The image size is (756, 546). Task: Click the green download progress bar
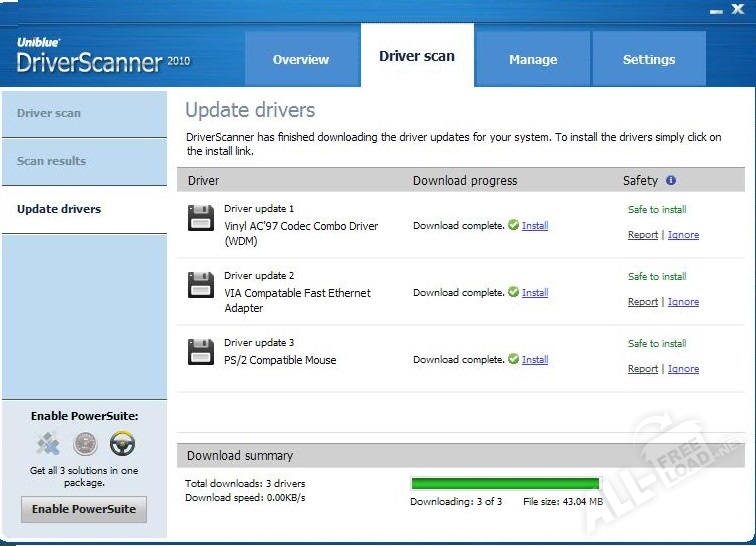(505, 484)
